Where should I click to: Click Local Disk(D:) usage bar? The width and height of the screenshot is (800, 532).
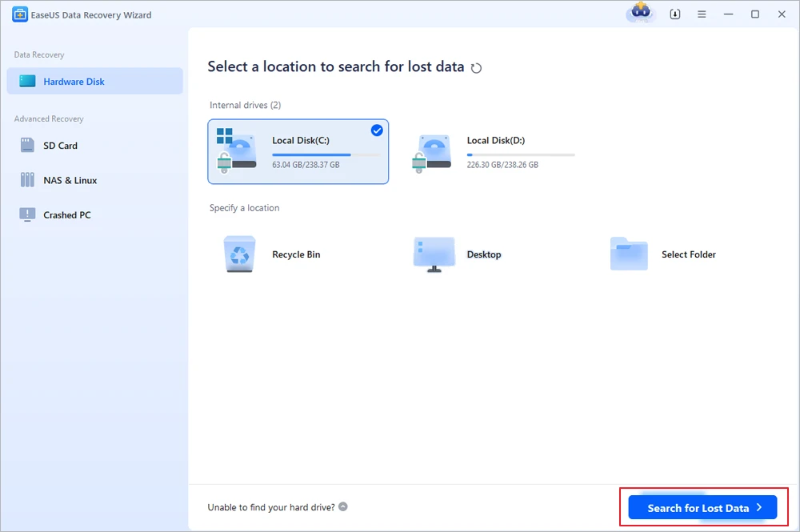[x=520, y=154]
